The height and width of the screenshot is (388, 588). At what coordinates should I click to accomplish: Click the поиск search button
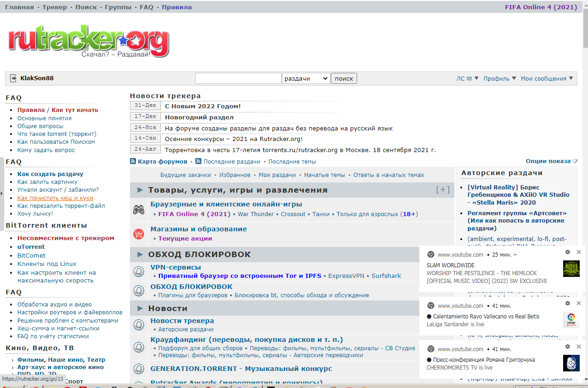coord(344,78)
